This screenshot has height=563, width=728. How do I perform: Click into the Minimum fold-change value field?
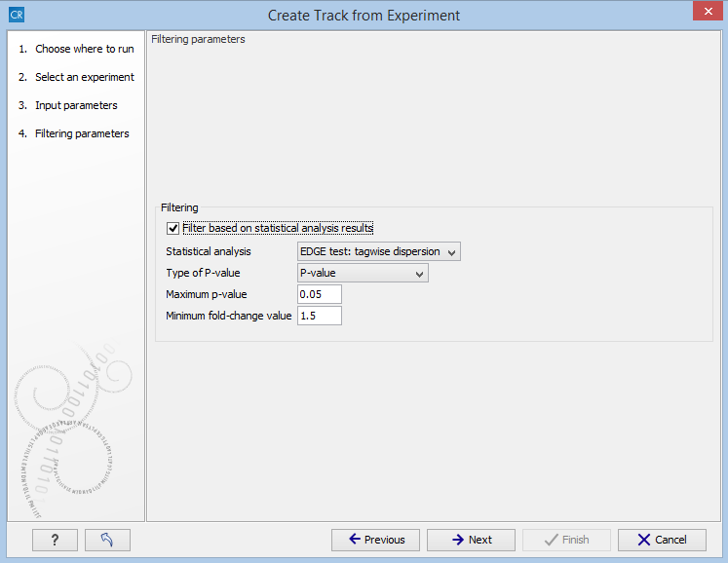[x=319, y=316]
